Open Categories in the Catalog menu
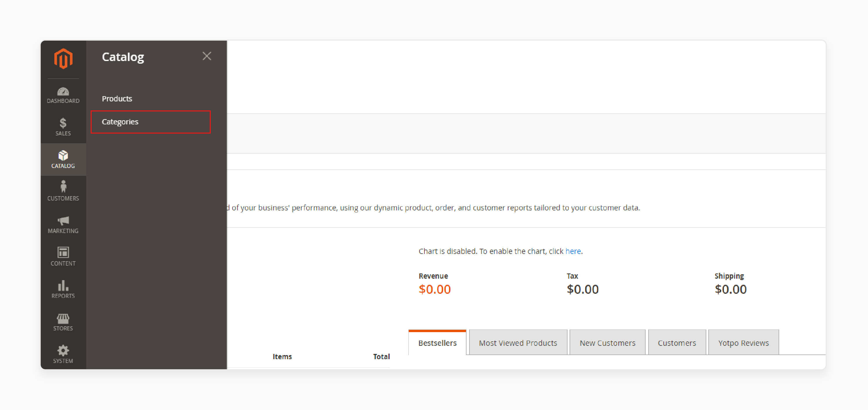This screenshot has width=868, height=410. [151, 122]
